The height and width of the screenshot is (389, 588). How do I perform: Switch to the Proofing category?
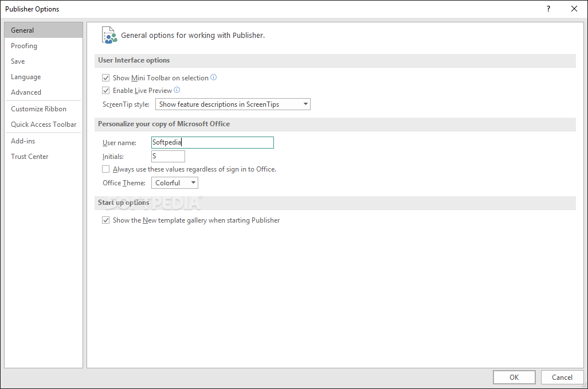coord(44,46)
